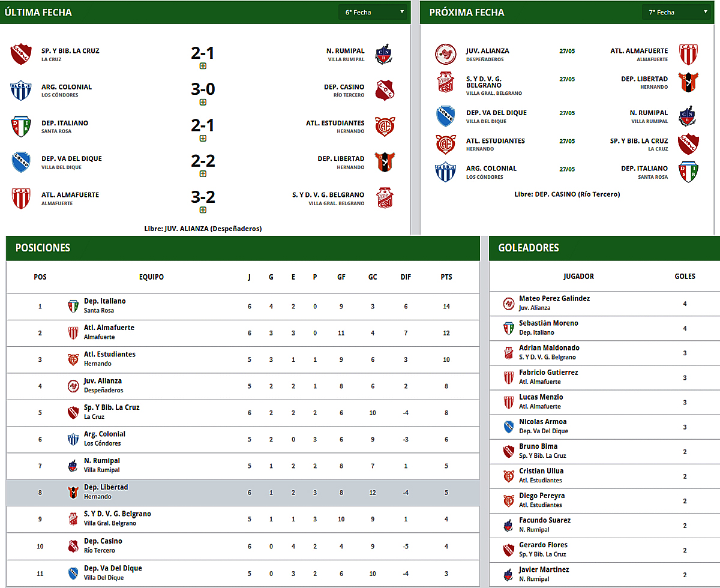Open the 6° Fecha dropdown

pos(373,12)
